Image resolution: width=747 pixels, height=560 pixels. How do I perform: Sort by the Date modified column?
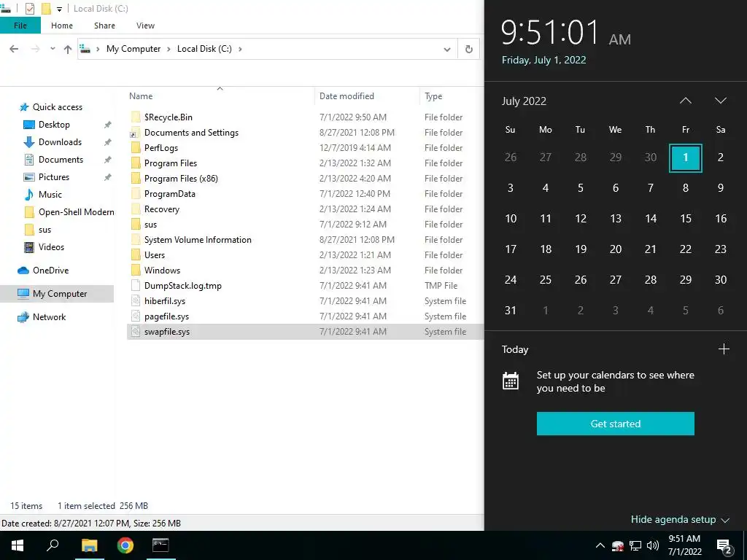click(347, 96)
